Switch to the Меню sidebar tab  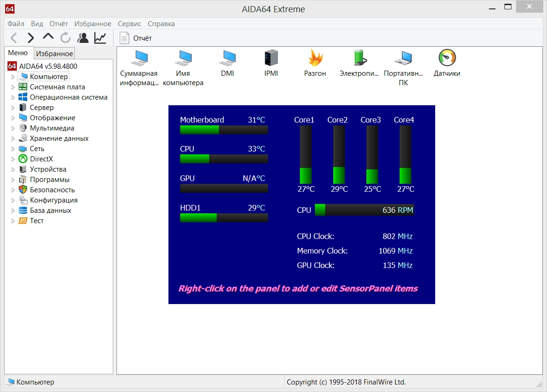(18, 53)
